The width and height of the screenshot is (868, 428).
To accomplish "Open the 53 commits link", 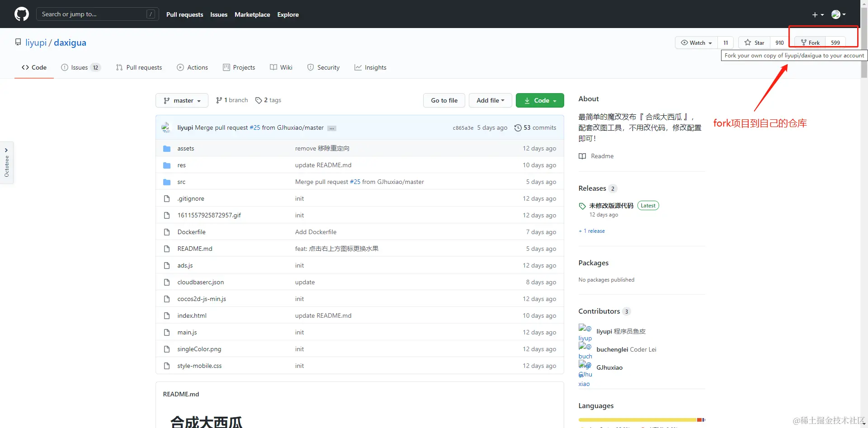I will pos(535,128).
